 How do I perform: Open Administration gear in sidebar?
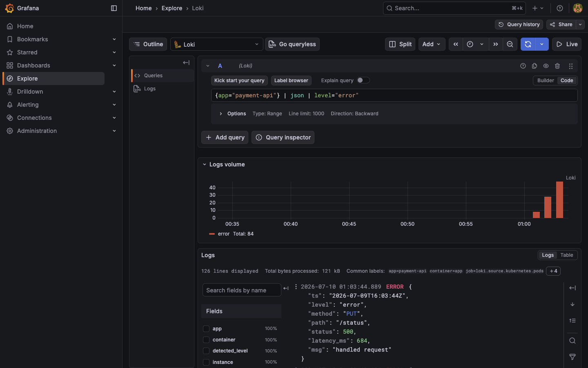(10, 131)
